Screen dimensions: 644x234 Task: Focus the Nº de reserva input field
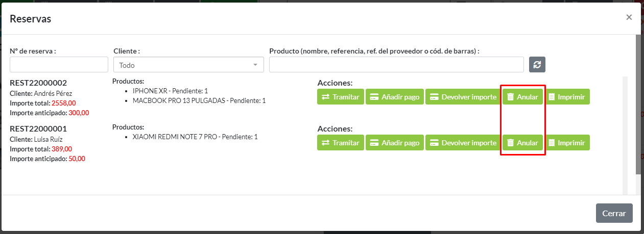pos(59,65)
